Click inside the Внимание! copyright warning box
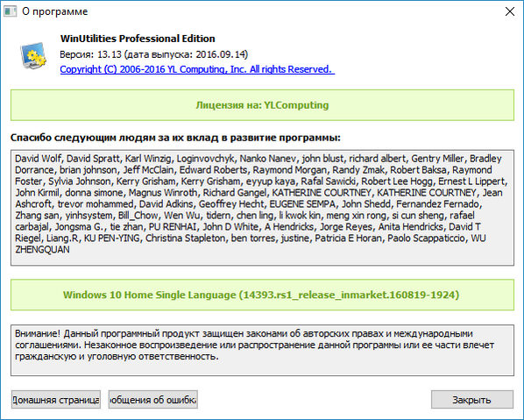 click(x=262, y=350)
